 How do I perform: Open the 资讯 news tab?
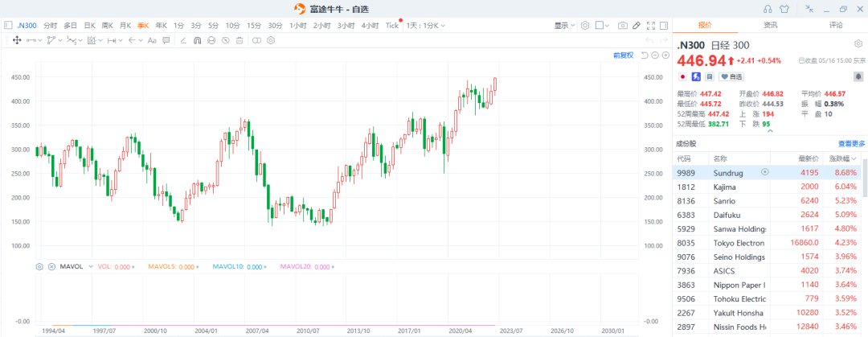pos(770,25)
